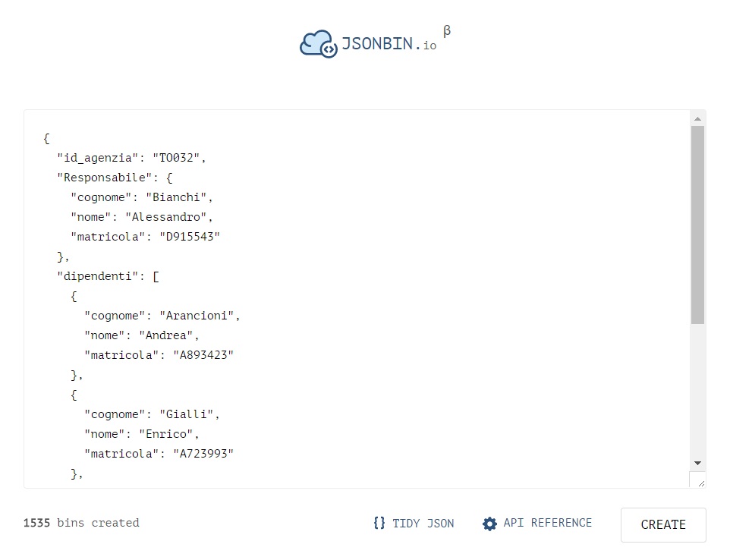Click the curly braces icon beside TIDY JSON
Screen dimensions: 752x560
(379, 523)
